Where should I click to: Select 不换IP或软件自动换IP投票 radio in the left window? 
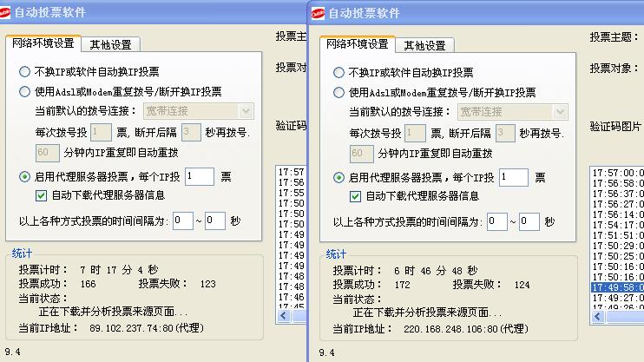click(x=25, y=73)
